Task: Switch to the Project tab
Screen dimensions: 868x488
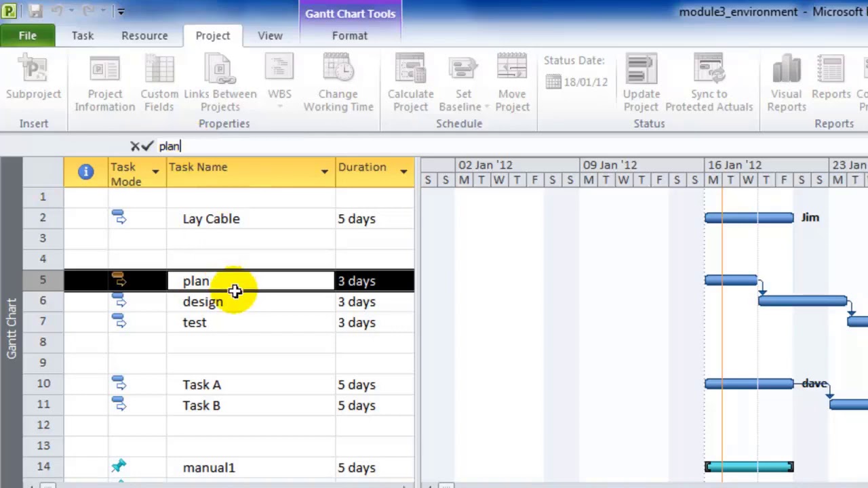Action: pyautogui.click(x=213, y=36)
